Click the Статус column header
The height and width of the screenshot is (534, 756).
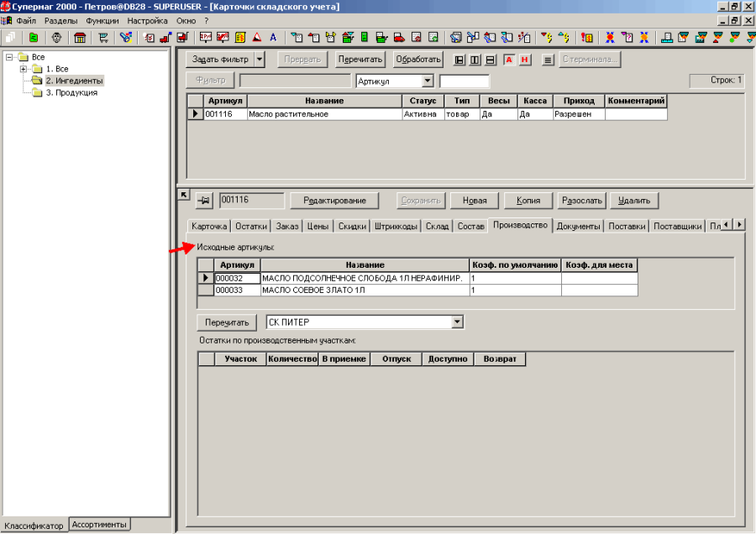[423, 101]
